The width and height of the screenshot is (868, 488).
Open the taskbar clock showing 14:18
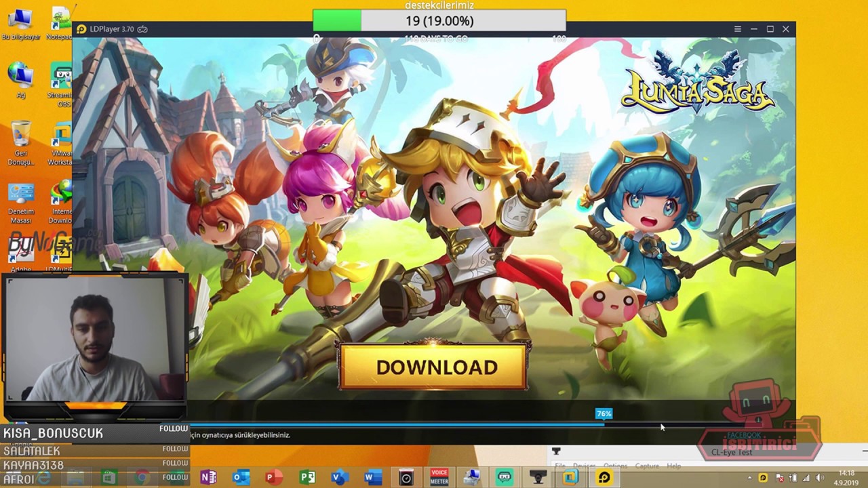pos(846,477)
